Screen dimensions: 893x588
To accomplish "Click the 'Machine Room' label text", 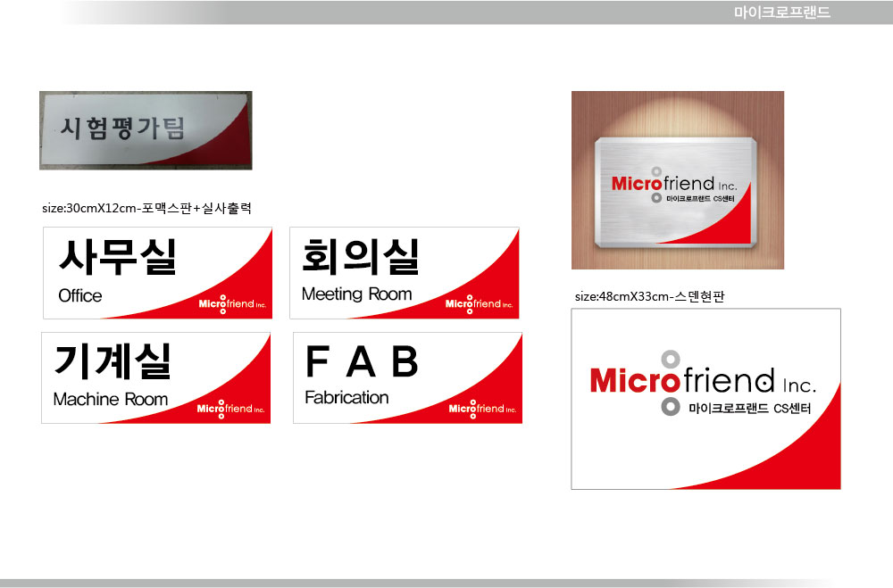I will 111,399.
